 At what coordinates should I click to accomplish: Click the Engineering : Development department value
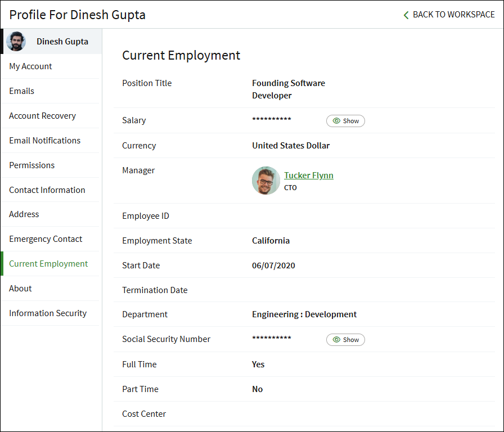pyautogui.click(x=304, y=314)
